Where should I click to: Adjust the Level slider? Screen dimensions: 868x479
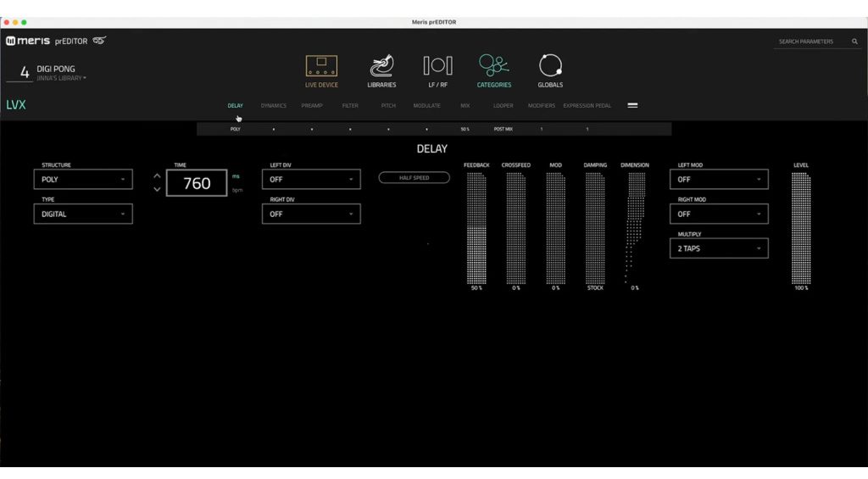coord(801,228)
